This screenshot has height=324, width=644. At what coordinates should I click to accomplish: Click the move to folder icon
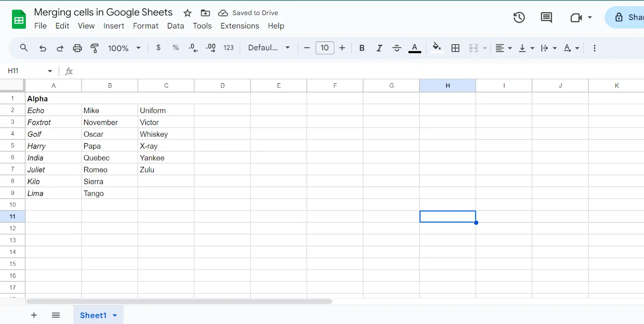(x=205, y=13)
